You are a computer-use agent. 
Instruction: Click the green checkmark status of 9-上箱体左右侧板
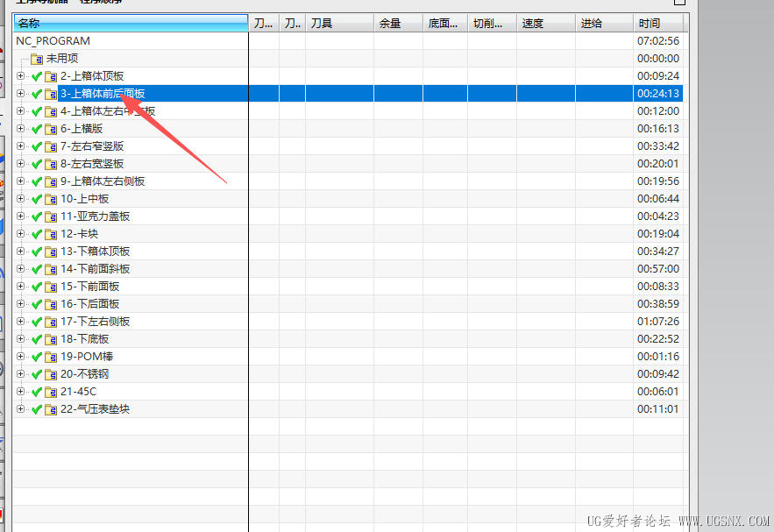click(x=37, y=181)
